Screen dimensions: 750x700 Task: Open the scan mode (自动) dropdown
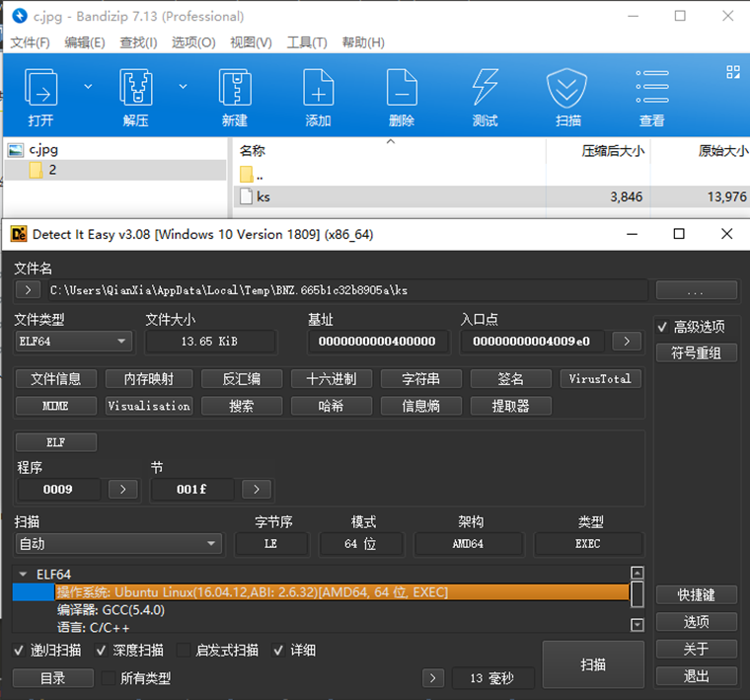click(117, 544)
